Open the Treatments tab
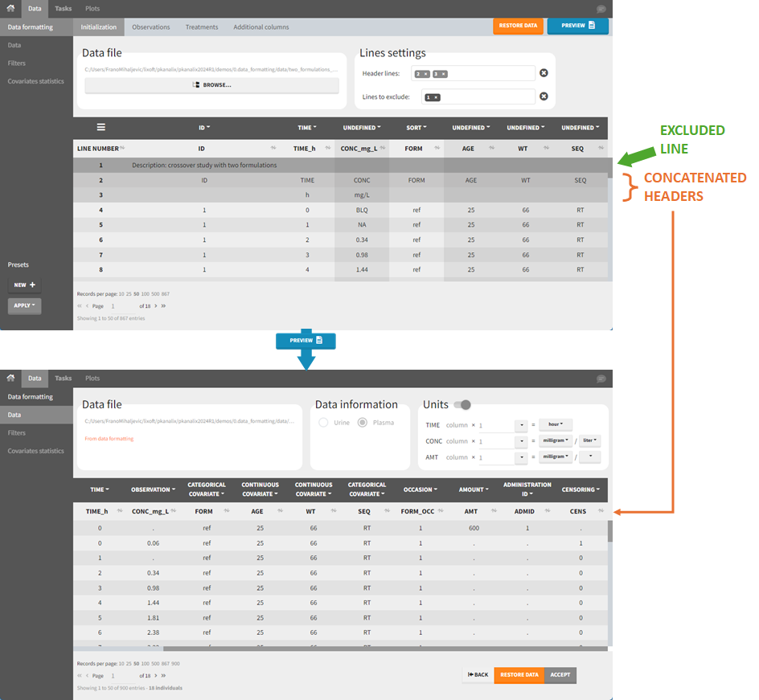 tap(202, 27)
